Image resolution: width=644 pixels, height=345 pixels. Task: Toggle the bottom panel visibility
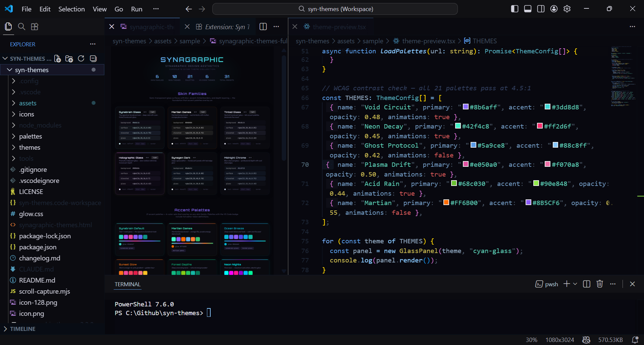(x=528, y=9)
